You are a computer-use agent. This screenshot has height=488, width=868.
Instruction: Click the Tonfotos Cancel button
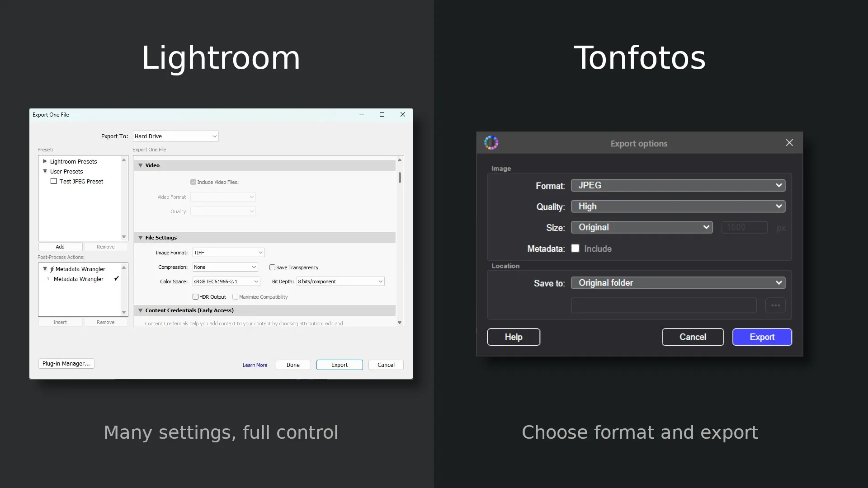tap(693, 337)
